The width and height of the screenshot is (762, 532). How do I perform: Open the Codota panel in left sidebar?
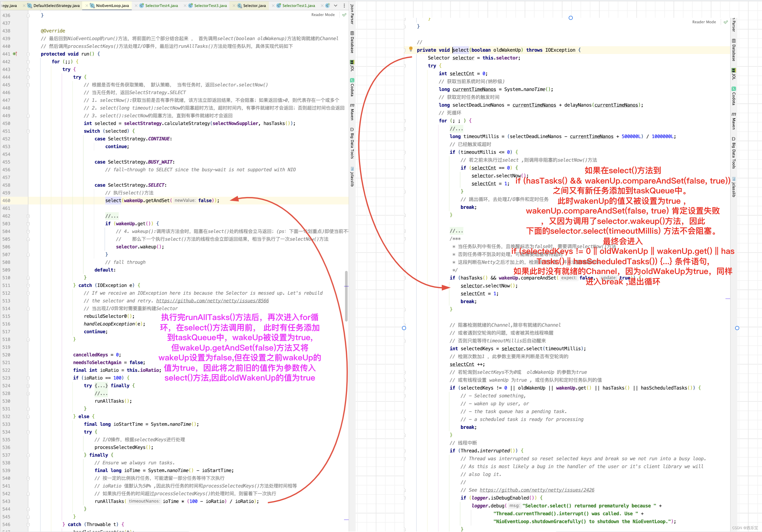pos(352,87)
